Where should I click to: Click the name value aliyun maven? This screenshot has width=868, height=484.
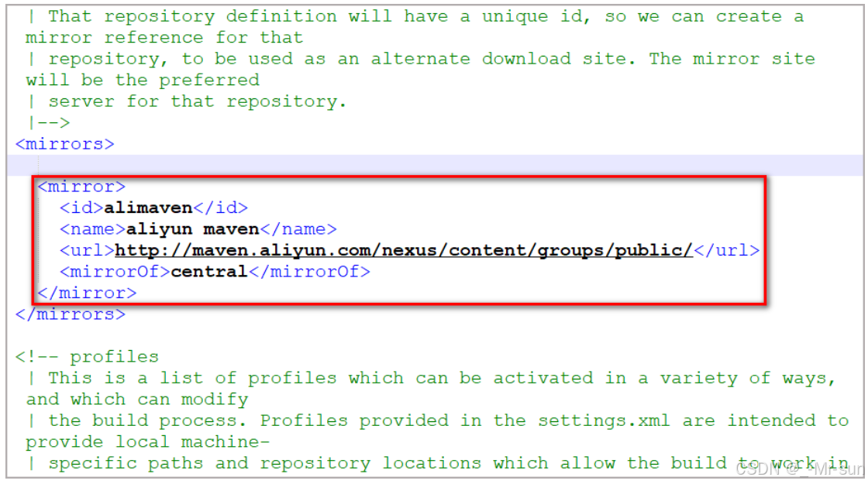tap(193, 229)
